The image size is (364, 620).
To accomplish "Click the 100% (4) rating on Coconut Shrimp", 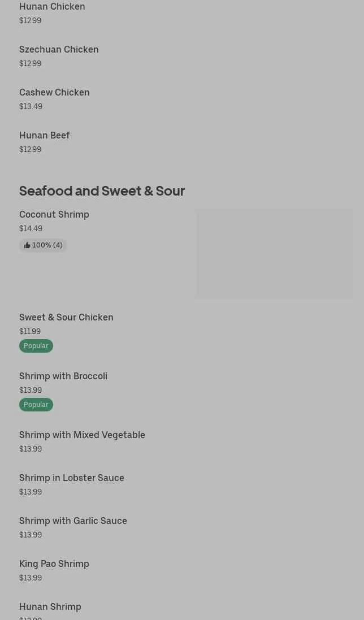I will point(47,245).
